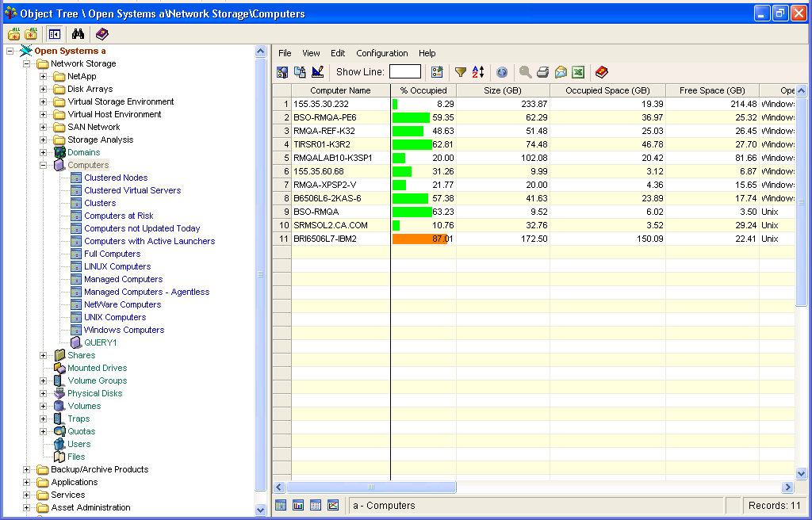This screenshot has width=812, height=520.
Task: Expand the Backup/Archive Products node
Action: click(27, 469)
